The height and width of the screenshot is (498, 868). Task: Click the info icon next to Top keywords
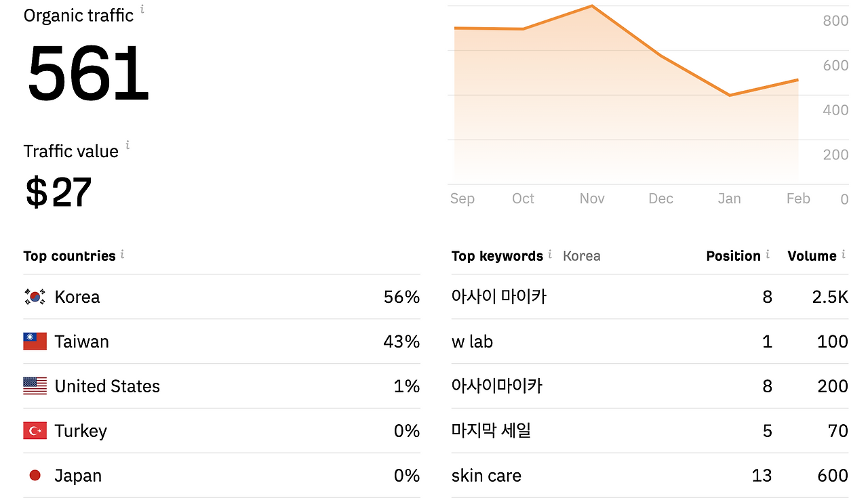click(x=550, y=254)
